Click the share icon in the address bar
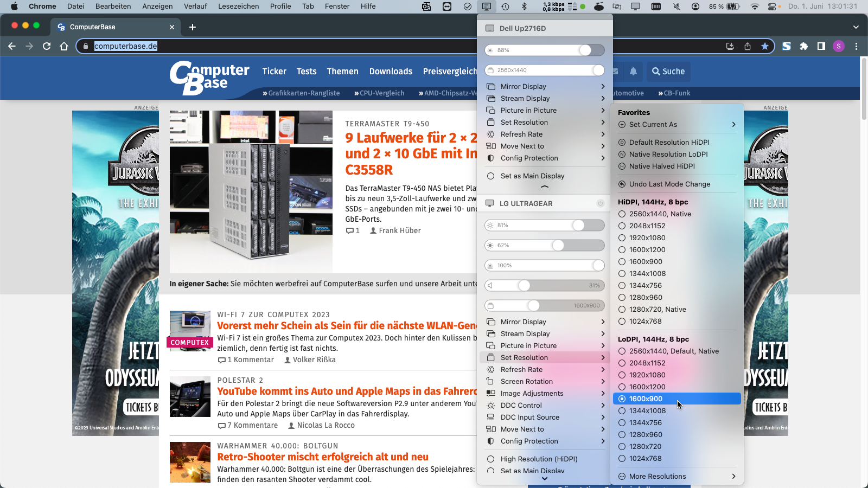 pos(748,46)
